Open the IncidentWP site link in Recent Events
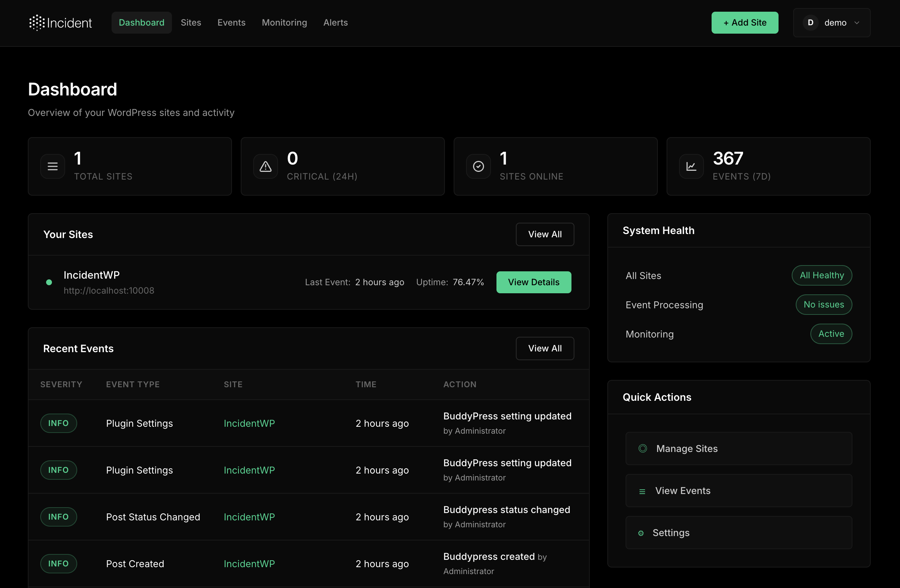The width and height of the screenshot is (900, 588). point(249,423)
